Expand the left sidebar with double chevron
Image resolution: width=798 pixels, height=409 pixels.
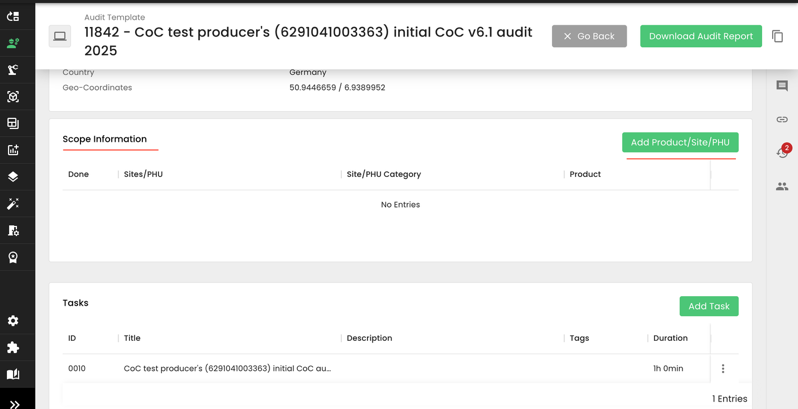(14, 404)
